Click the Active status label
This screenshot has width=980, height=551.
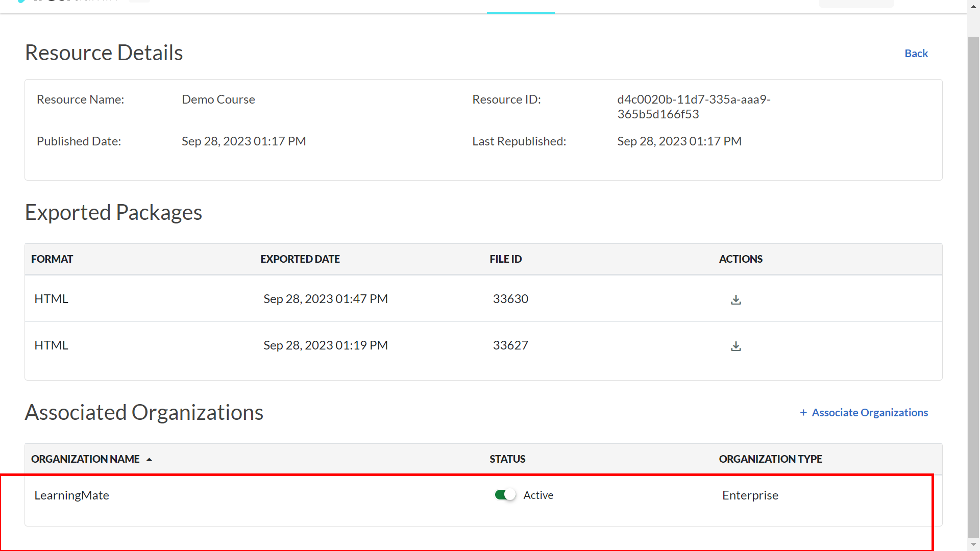point(538,495)
